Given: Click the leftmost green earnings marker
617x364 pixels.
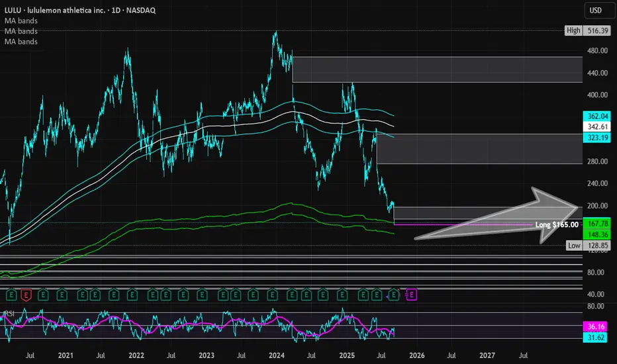Looking at the screenshot, I should tap(11, 293).
